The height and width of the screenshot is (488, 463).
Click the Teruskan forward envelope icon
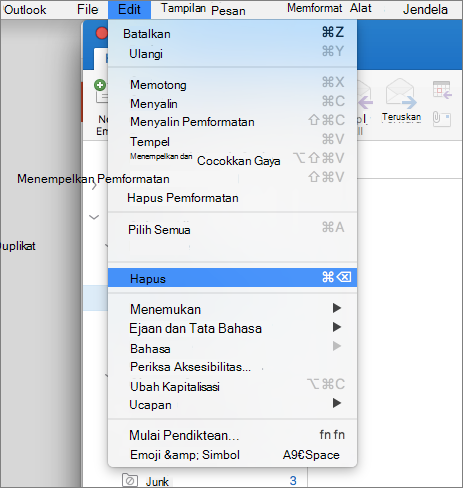[x=401, y=94]
